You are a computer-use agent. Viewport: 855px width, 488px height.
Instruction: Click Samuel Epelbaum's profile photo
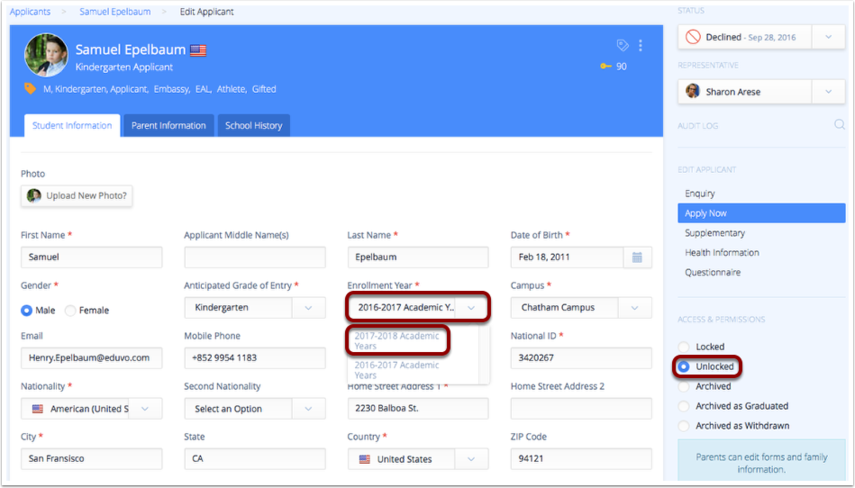click(x=46, y=56)
